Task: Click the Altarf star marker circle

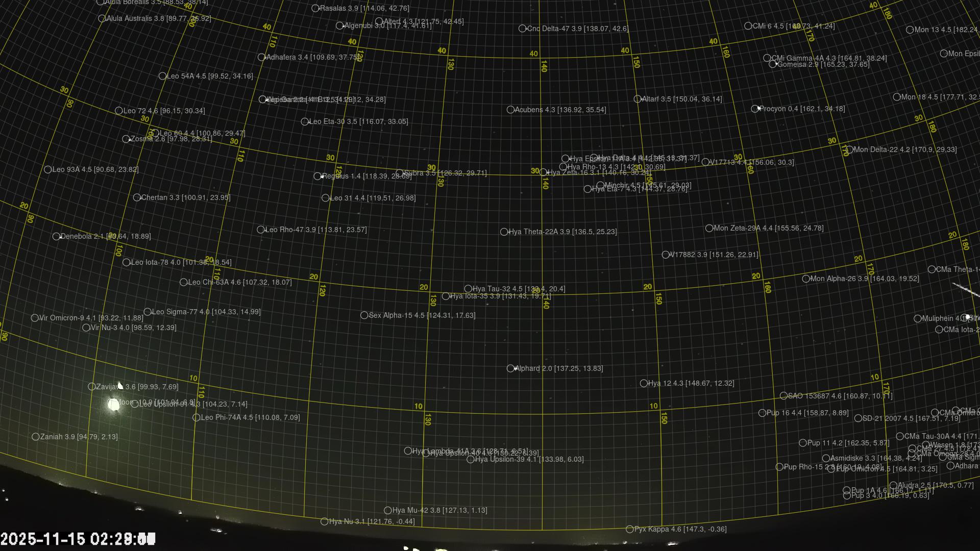Action: [638, 99]
